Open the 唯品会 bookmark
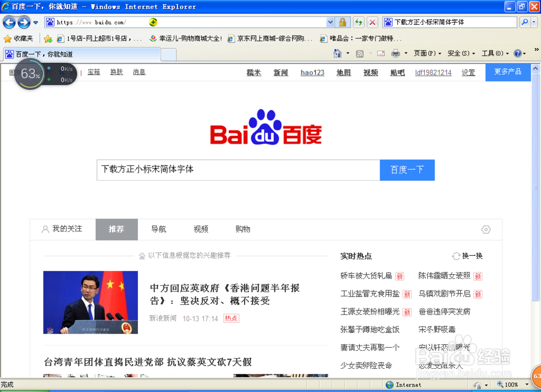Viewport: 541px width, 392px height. pyautogui.click(x=360, y=38)
